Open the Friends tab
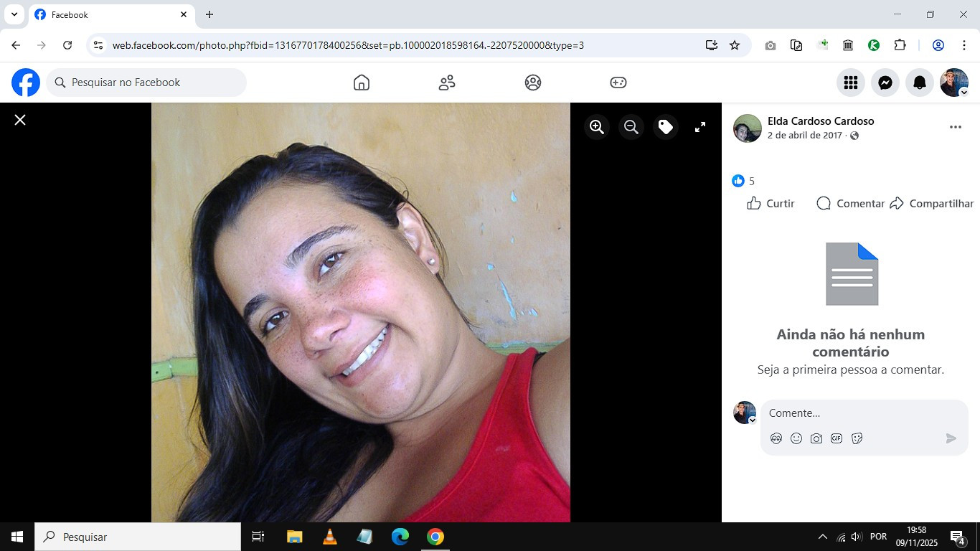This screenshot has width=980, height=551. pyautogui.click(x=447, y=83)
